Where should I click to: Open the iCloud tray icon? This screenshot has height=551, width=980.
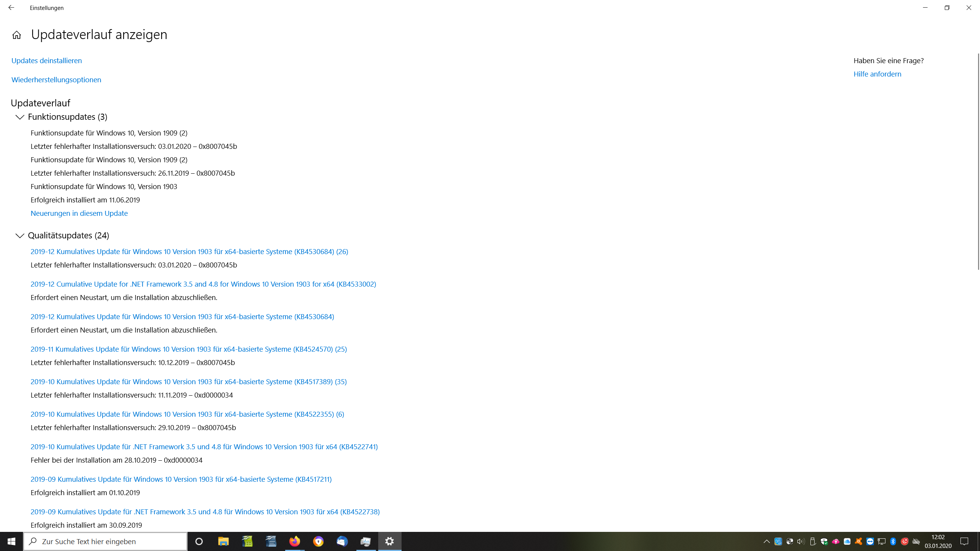pyautogui.click(x=847, y=541)
